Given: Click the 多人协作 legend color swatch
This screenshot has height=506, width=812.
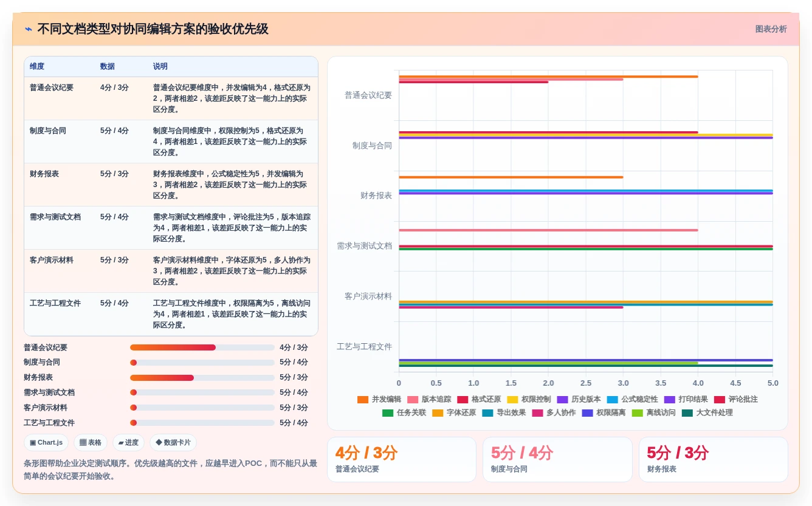Looking at the screenshot, I should tap(537, 413).
